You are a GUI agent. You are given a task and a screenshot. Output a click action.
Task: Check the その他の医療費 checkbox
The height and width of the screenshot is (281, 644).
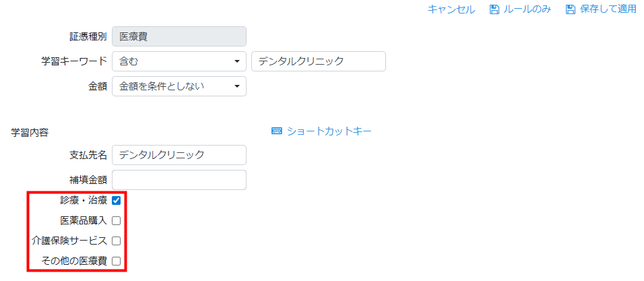[x=117, y=261]
